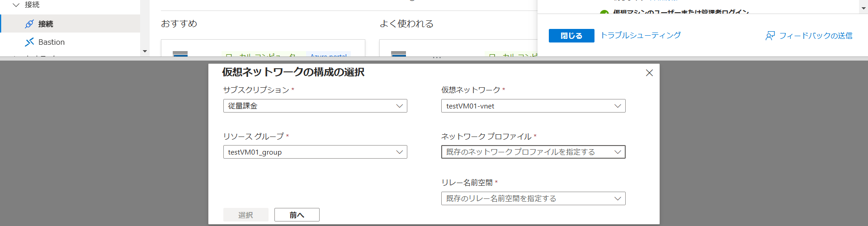Open the リソース グループ dropdown showing testVM01_group
The image size is (868, 226).
[315, 152]
